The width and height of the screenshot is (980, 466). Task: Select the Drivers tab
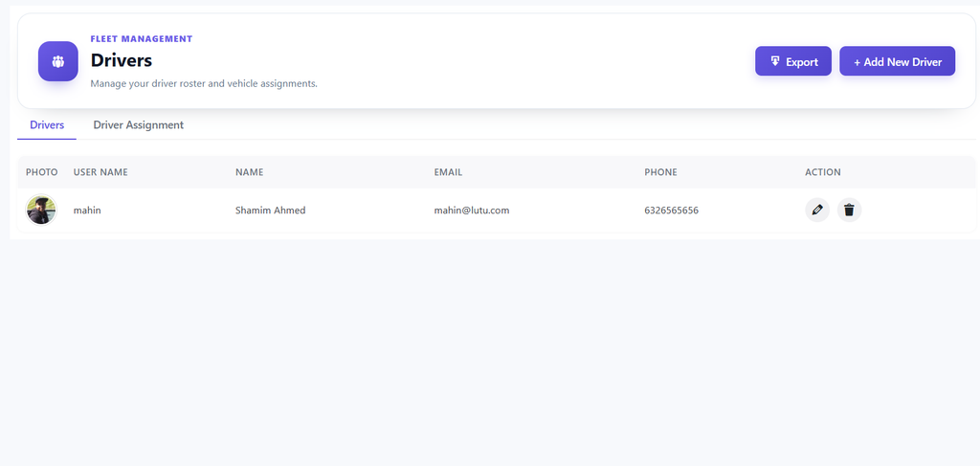pos(47,125)
